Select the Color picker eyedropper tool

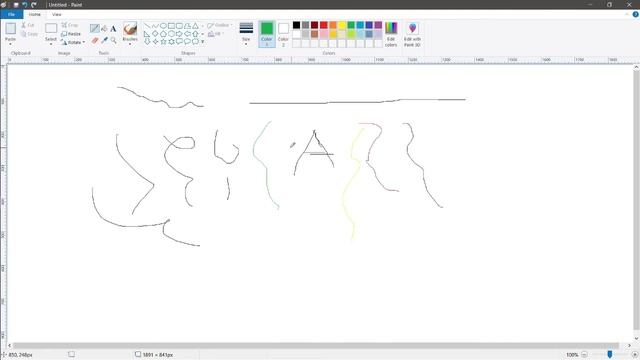click(104, 40)
